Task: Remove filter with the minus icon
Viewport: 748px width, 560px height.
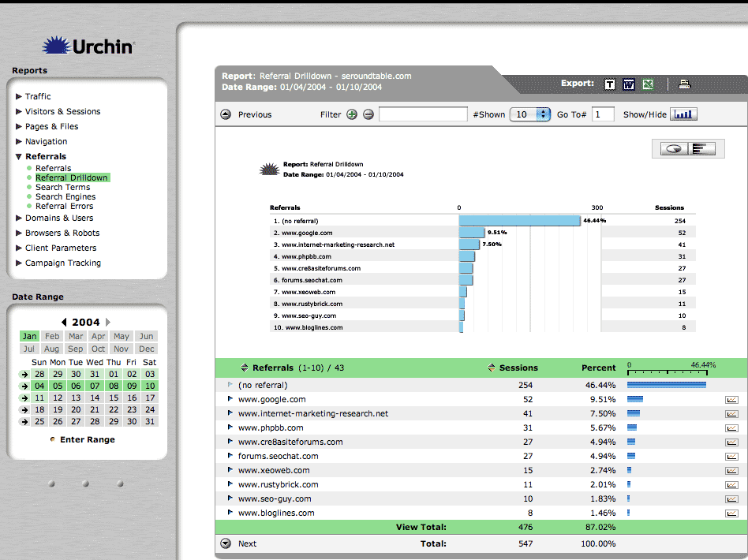Action: pyautogui.click(x=368, y=114)
